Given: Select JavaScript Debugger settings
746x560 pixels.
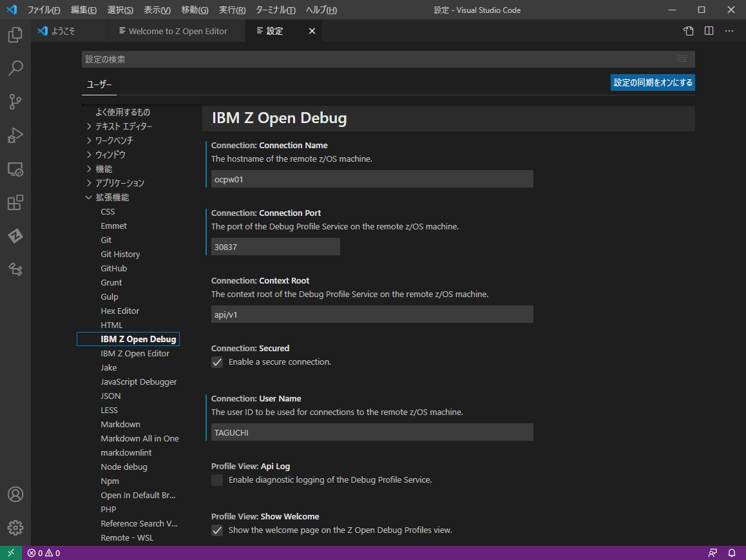Looking at the screenshot, I should tap(139, 382).
